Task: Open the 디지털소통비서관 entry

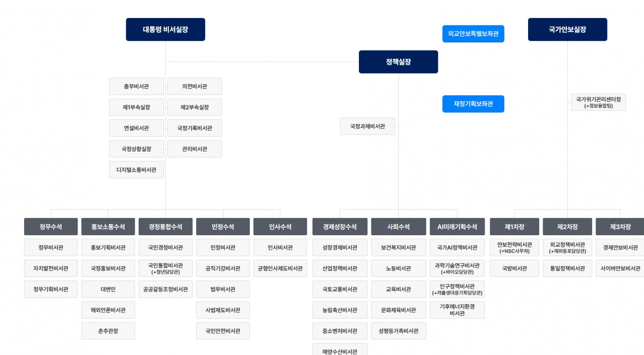Action: pyautogui.click(x=136, y=169)
